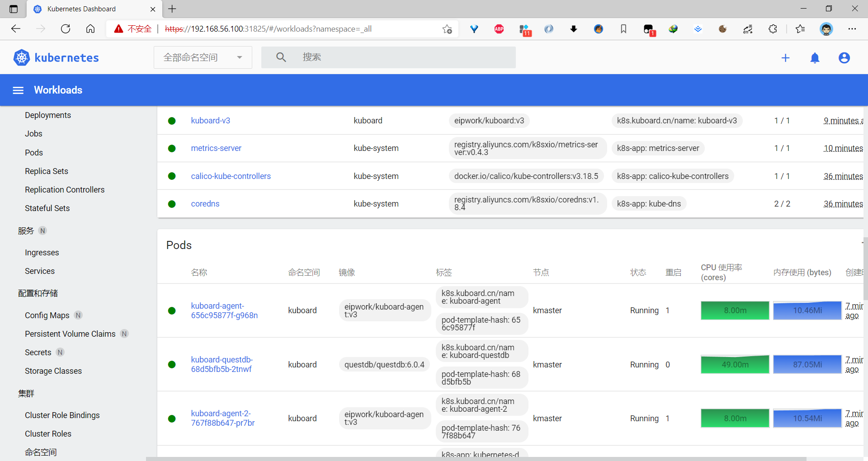Screen dimensions: 868x461
Task: Click the 49.00m CPU usage bar
Action: click(x=735, y=364)
